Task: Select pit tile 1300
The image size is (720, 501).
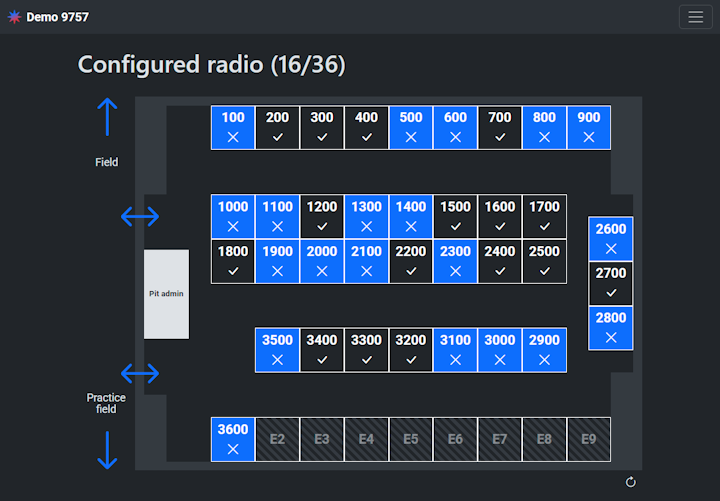Action: click(x=366, y=216)
